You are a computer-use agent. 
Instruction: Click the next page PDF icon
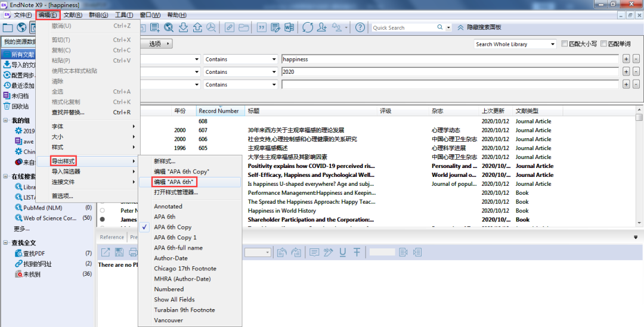(417, 253)
